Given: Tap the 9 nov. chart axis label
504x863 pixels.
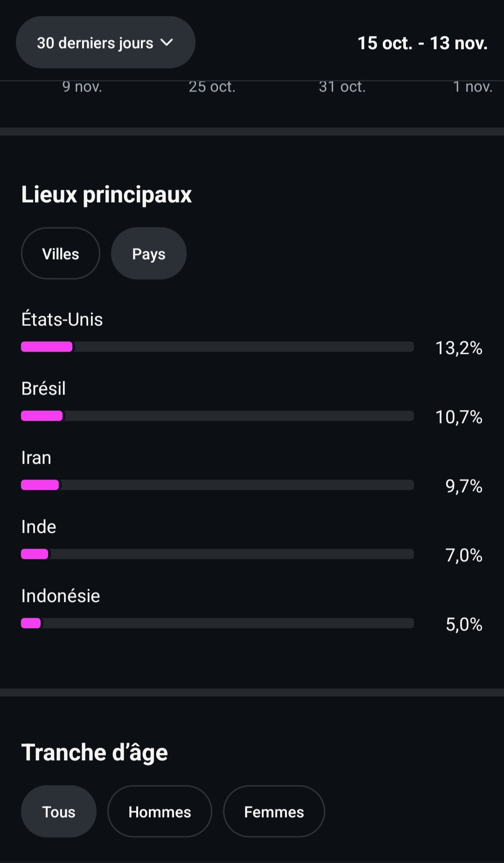Looking at the screenshot, I should (82, 87).
